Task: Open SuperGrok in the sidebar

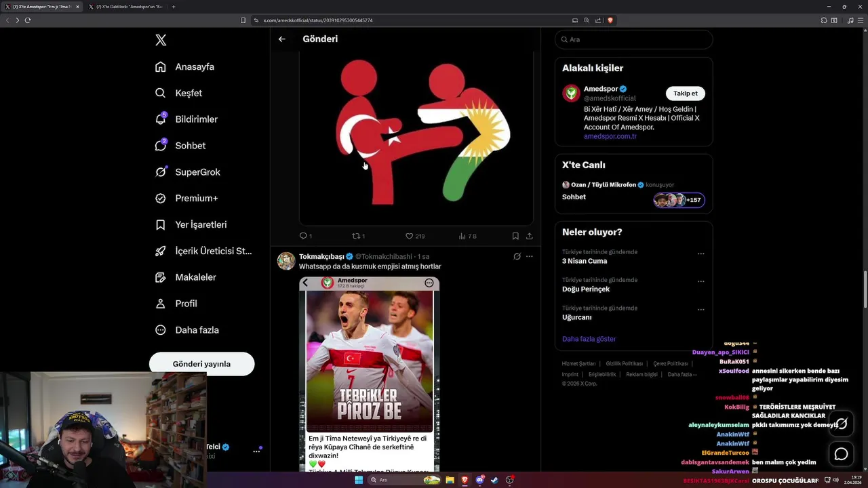Action: point(188,172)
